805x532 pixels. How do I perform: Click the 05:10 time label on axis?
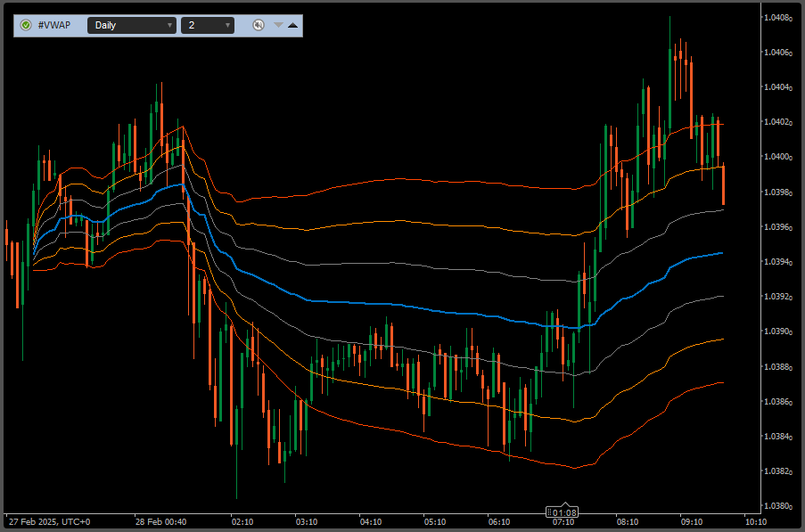[435, 521]
